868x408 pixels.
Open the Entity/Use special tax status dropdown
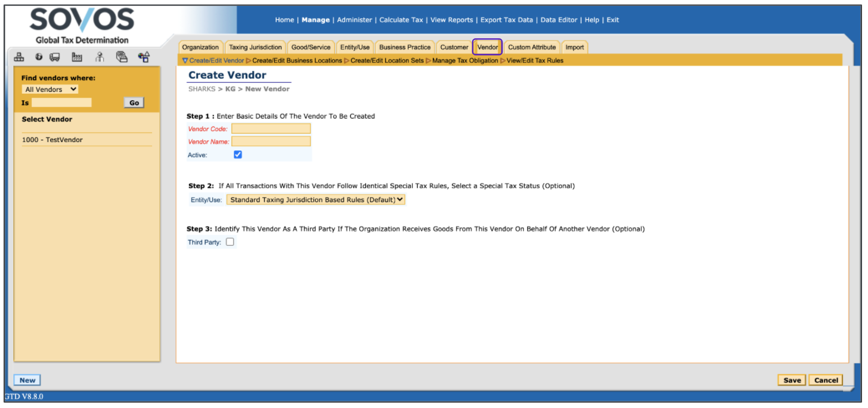(315, 200)
